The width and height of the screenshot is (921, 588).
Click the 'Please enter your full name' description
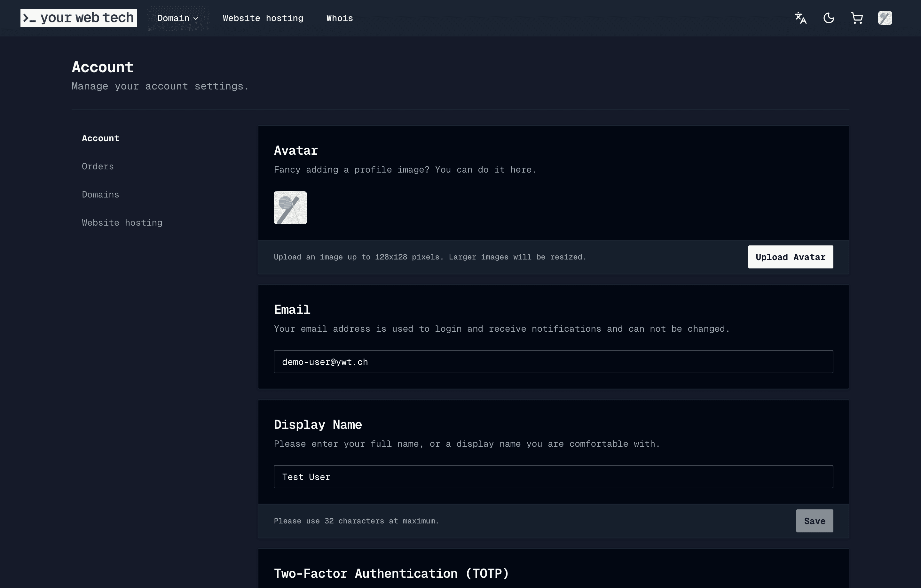pyautogui.click(x=467, y=444)
